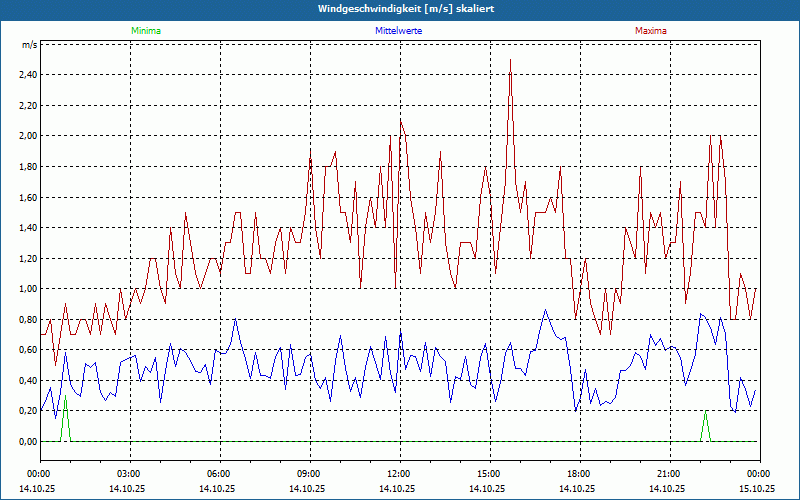This screenshot has height=500, width=800.
Task: Click the 03:00 time axis label
Action: click(x=128, y=474)
